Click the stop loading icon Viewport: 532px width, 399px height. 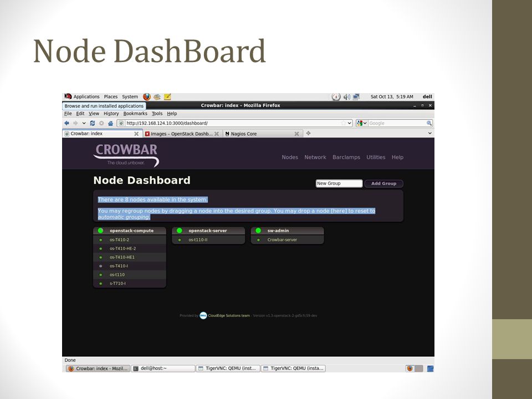[x=101, y=123]
